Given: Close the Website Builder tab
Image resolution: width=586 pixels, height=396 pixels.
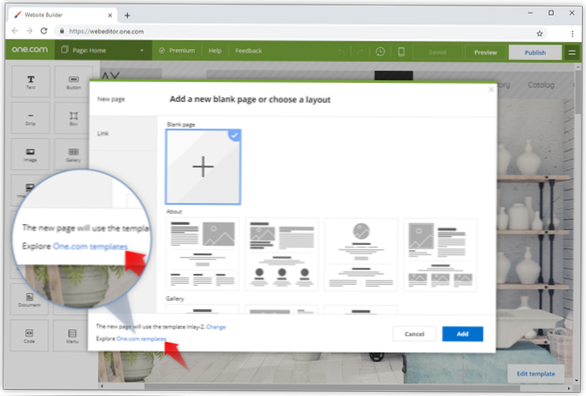Looking at the screenshot, I should click(x=110, y=15).
